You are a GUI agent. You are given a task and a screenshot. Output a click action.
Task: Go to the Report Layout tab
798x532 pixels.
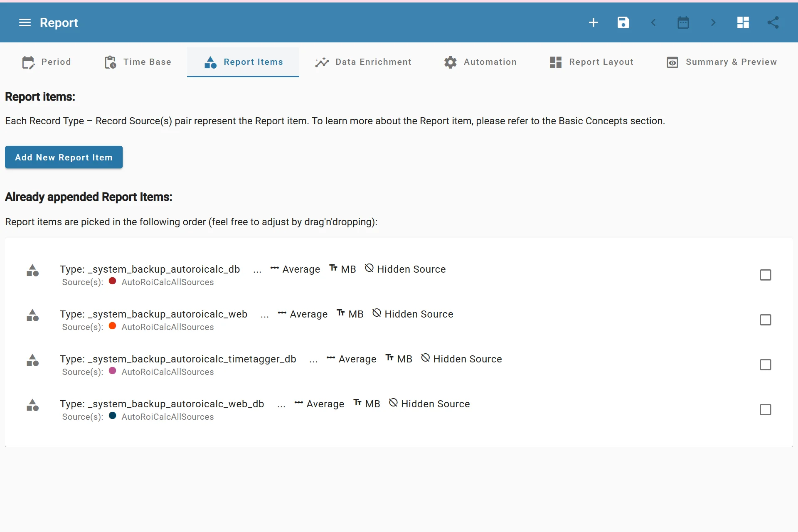pyautogui.click(x=591, y=62)
